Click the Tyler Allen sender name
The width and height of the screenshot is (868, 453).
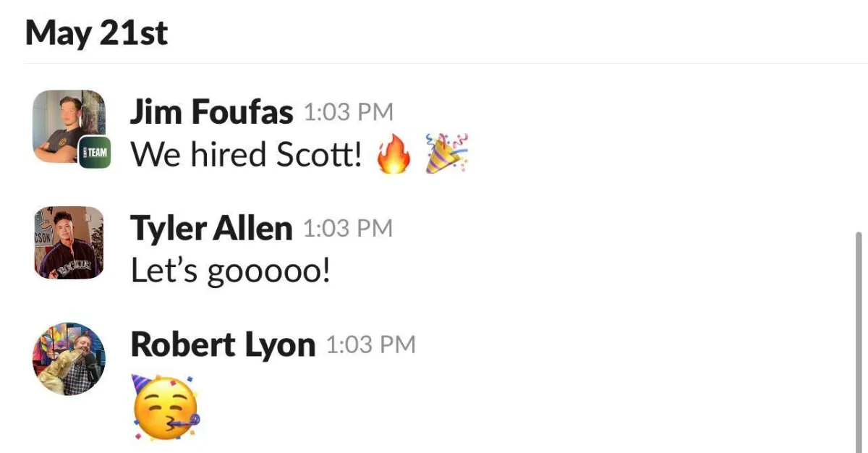click(211, 229)
